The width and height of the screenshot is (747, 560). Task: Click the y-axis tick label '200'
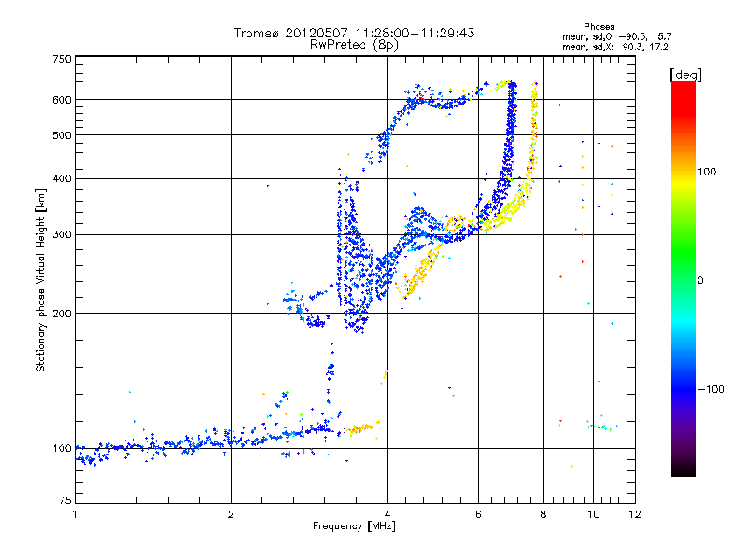[63, 314]
